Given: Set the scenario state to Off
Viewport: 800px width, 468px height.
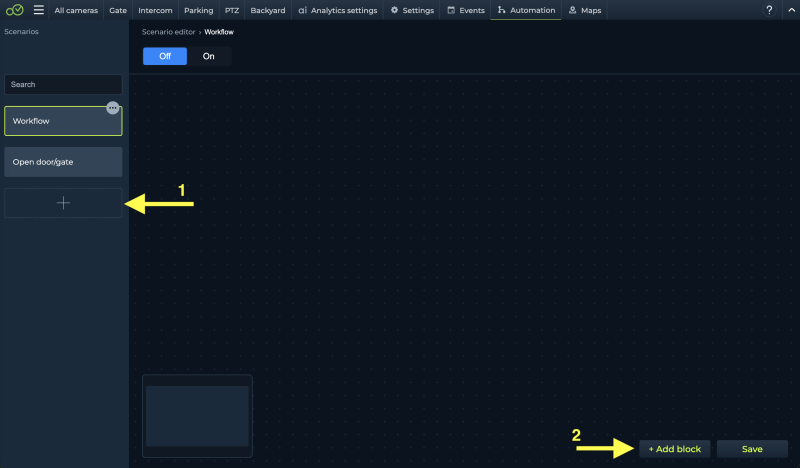Looking at the screenshot, I should (x=165, y=56).
